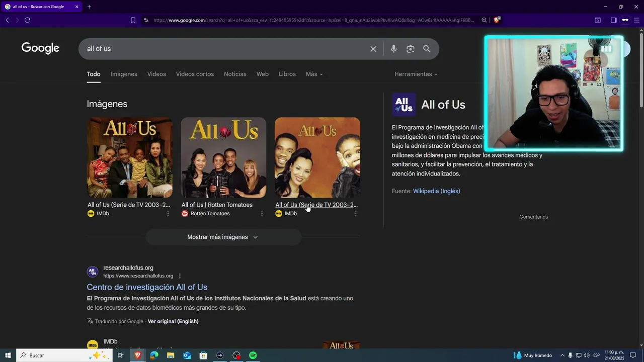
Task: Open the first All of Us family image
Action: (x=130, y=158)
